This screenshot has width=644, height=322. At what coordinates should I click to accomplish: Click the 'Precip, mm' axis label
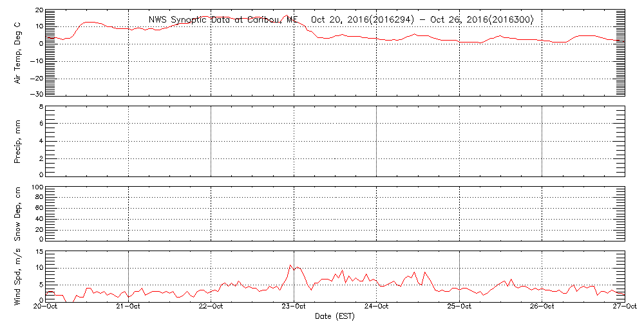point(17,141)
